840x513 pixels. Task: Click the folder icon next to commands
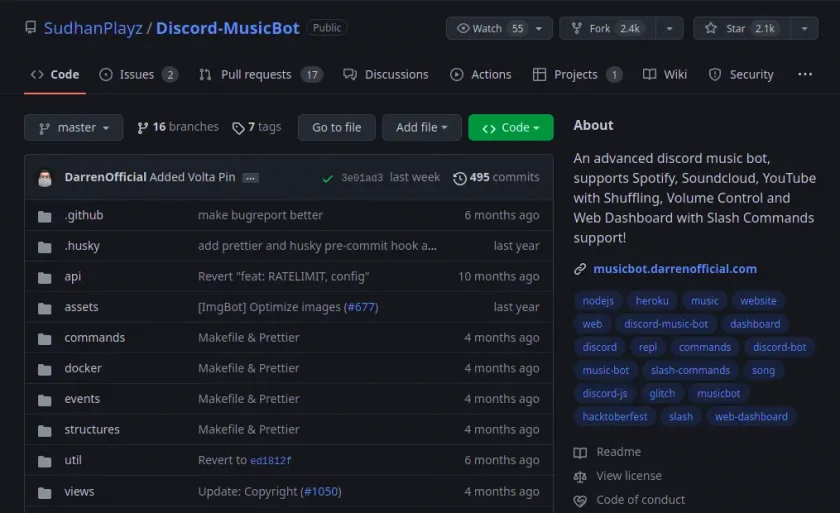click(x=45, y=339)
